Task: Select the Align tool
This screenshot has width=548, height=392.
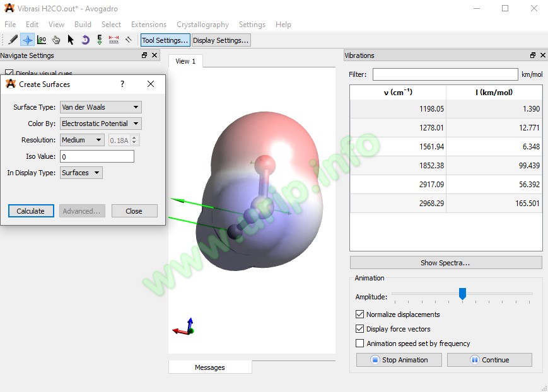Action: pyautogui.click(x=128, y=40)
